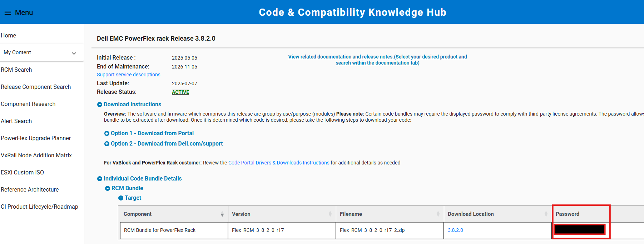This screenshot has width=644, height=244.
Task: Sort table by Component column arrows
Action: (222, 214)
